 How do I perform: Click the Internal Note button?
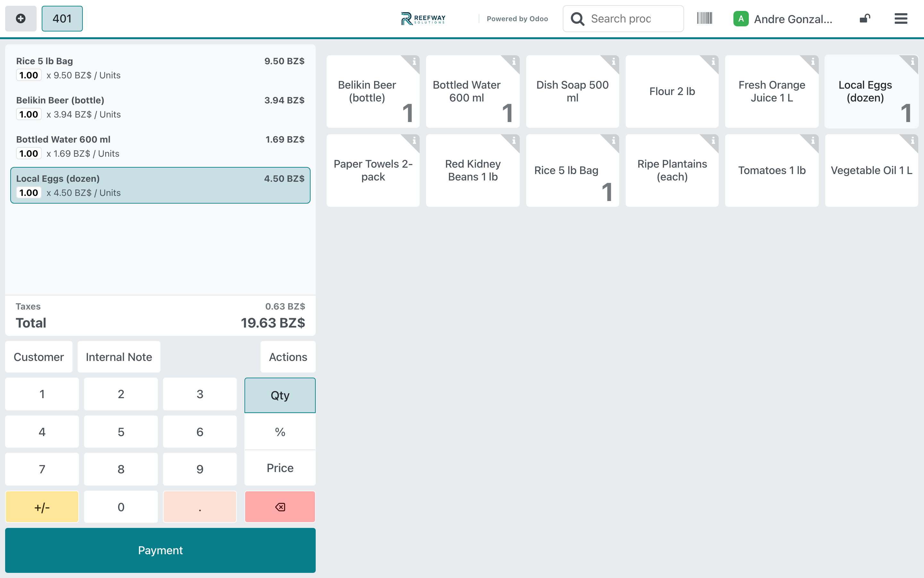[x=119, y=357]
